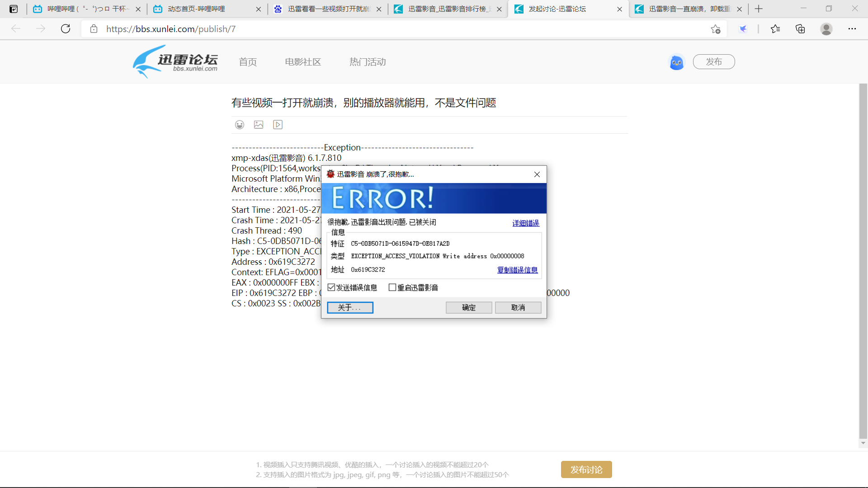
Task: Confirm the crash dialog with 确定
Action: point(468,307)
